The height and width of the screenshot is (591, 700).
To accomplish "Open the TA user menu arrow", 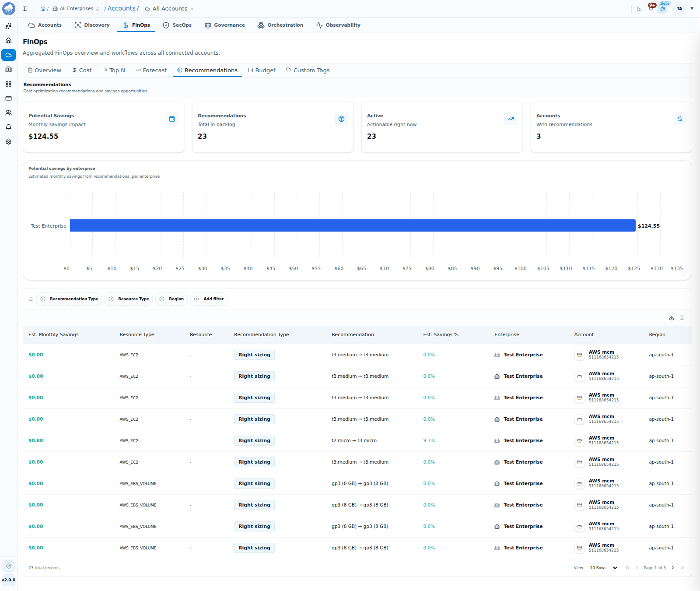I will point(692,9).
